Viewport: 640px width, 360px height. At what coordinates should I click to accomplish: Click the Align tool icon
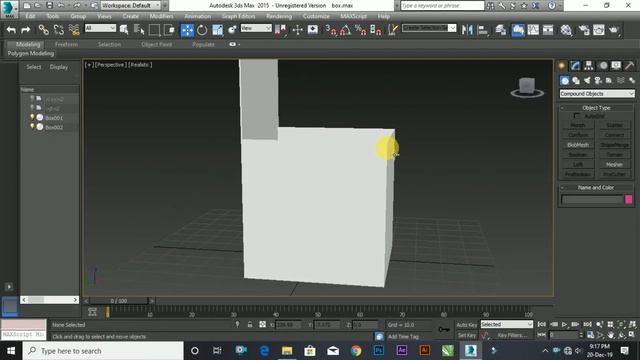[x=482, y=30]
